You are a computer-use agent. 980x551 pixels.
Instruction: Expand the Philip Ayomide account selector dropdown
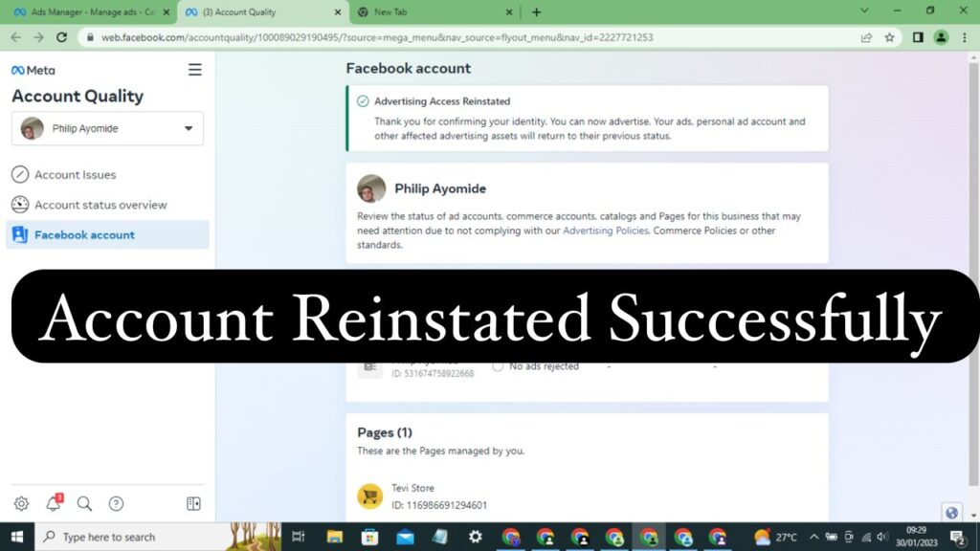click(x=107, y=129)
